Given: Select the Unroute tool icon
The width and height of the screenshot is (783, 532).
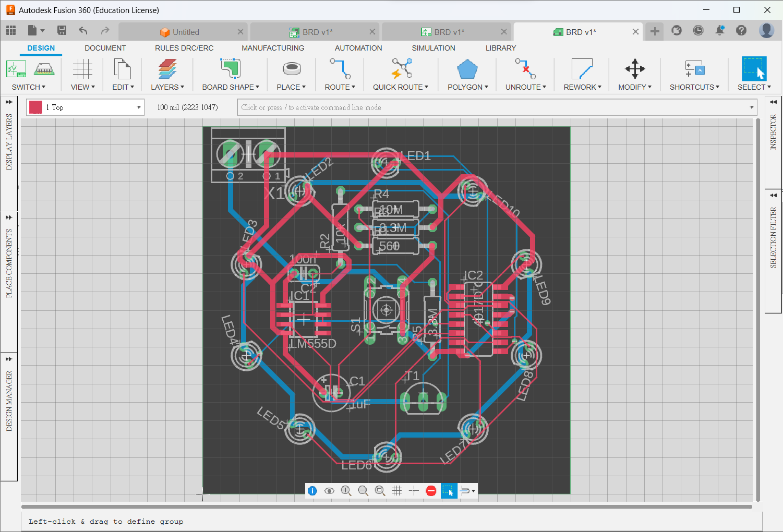Looking at the screenshot, I should (x=525, y=69).
